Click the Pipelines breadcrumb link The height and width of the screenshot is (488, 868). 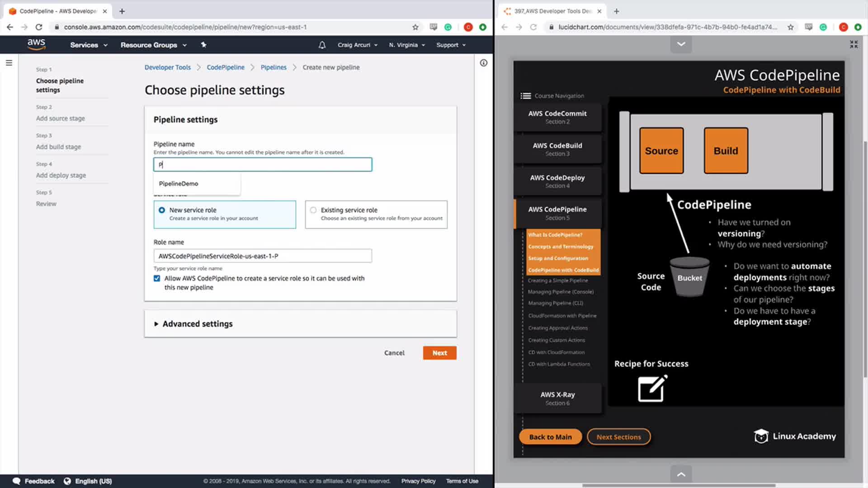[x=274, y=67]
